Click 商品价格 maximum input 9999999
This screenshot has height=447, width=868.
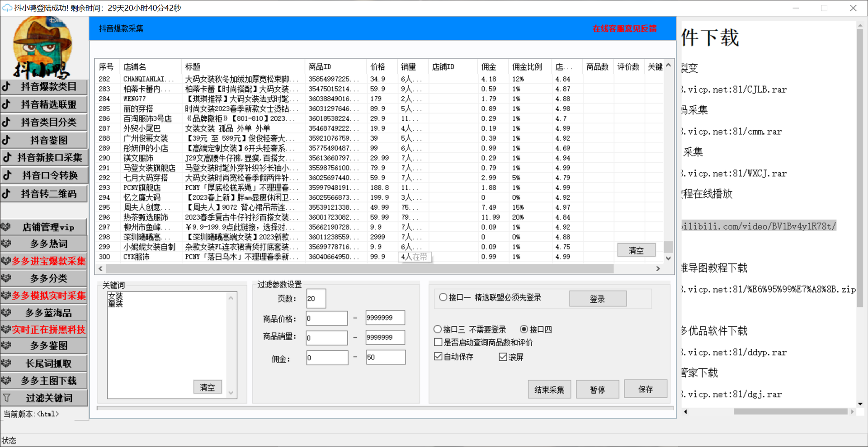coord(385,318)
